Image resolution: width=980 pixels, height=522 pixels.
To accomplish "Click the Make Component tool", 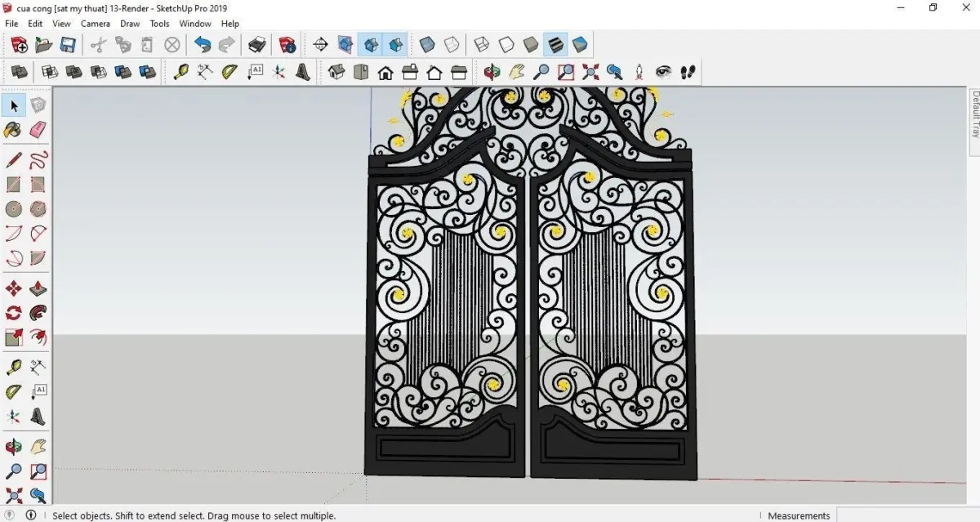I will click(x=38, y=105).
